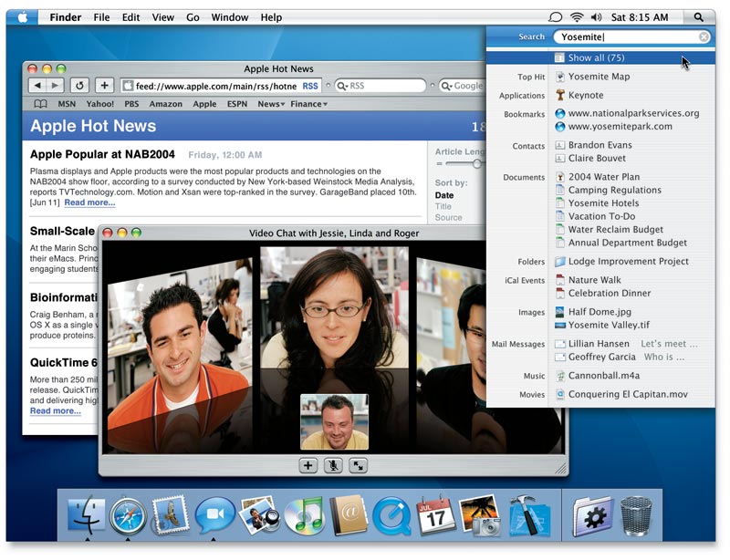
Task: Click RSS button in address bar
Action: click(310, 86)
